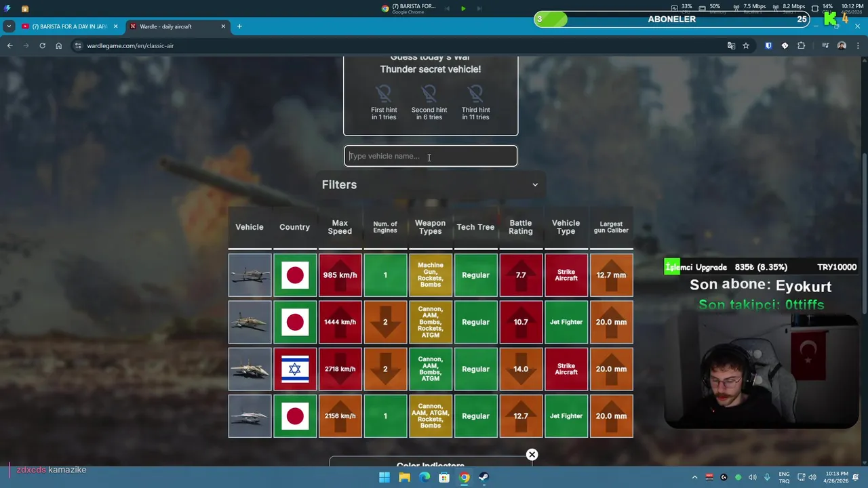Open the 2156 km/h row aircraft thumbnail
Image resolution: width=868 pixels, height=488 pixels.
tap(250, 416)
